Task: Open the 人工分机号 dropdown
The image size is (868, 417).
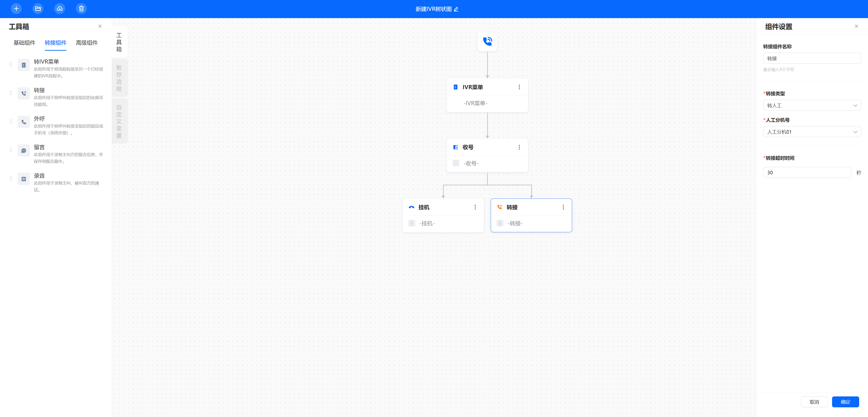Action: point(812,132)
